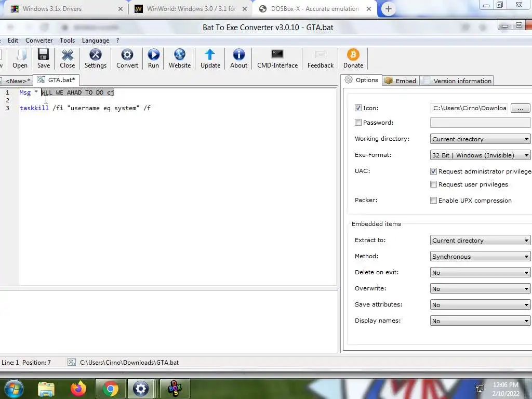This screenshot has height=399, width=532.
Task: Open the Language menu
Action: point(96,41)
